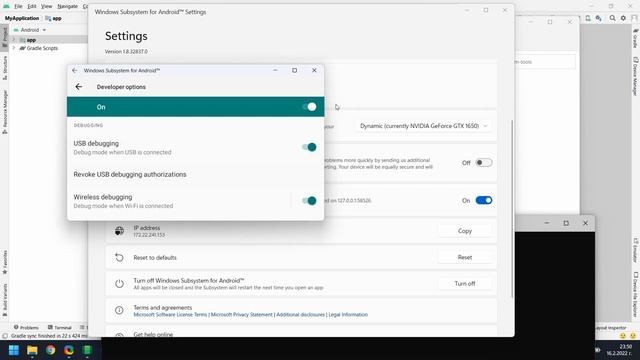Image resolution: width=640 pixels, height=360 pixels.
Task: Toggle the USB debugging switch
Action: coord(309,147)
